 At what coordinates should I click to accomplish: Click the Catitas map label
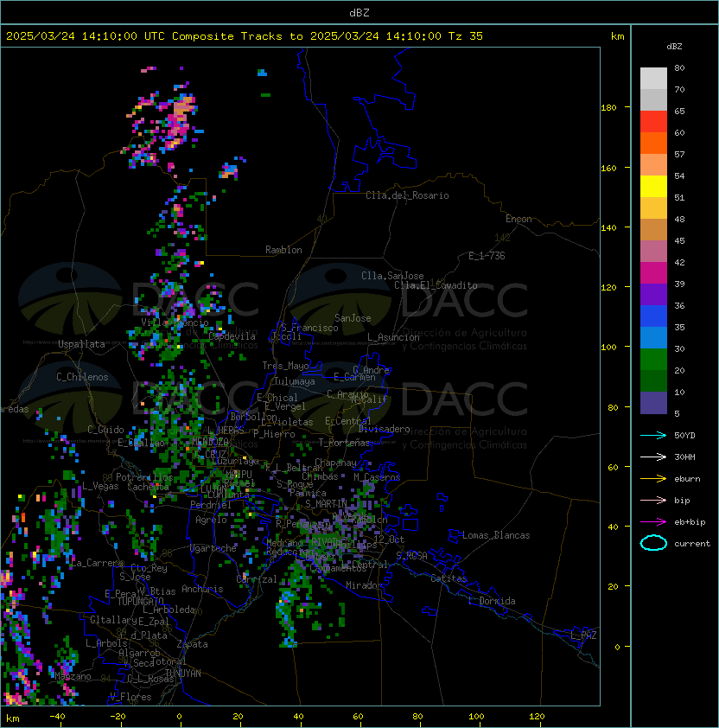[x=449, y=578]
